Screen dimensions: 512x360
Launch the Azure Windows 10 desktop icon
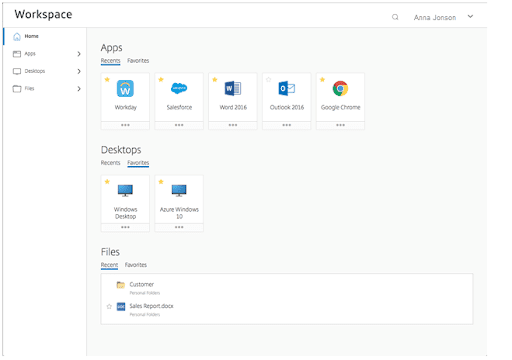coord(179,190)
